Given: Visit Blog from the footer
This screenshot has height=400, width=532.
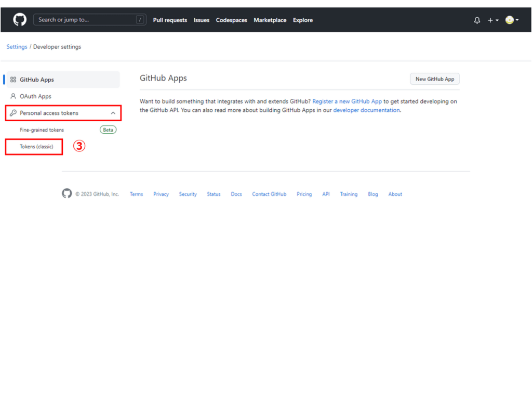Looking at the screenshot, I should (373, 194).
